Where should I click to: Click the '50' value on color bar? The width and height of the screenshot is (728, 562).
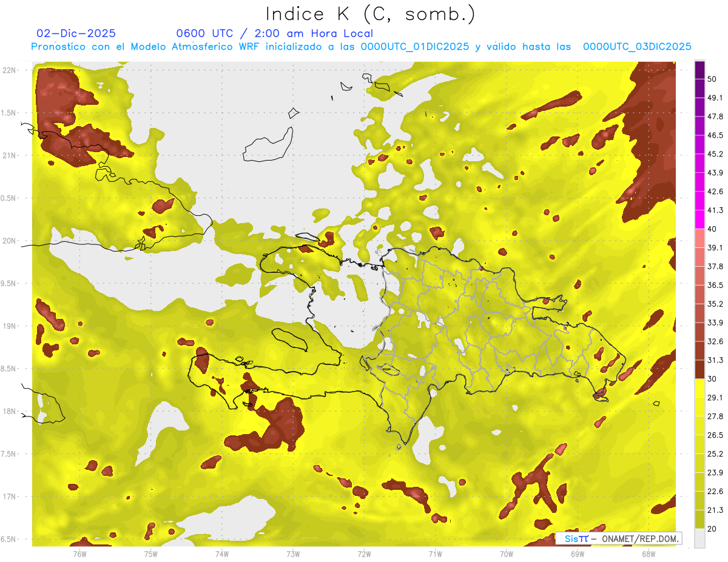point(712,79)
